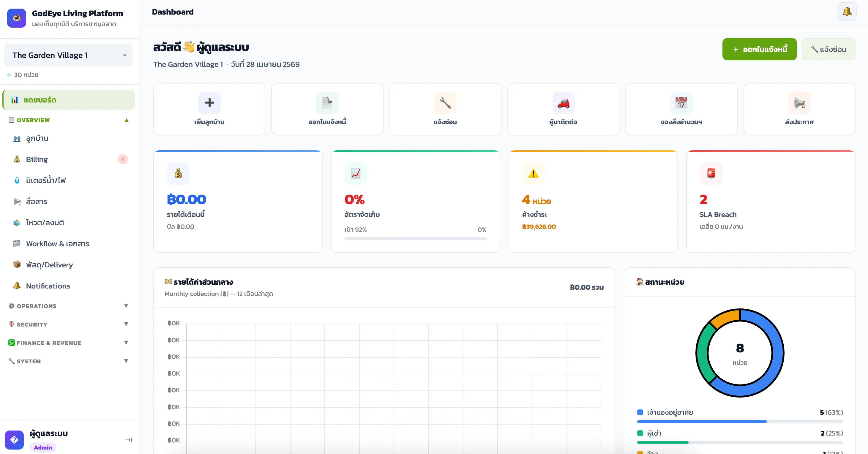Screen dimensions: 868x454
Task: Click the 4 หน่วย overdue count
Action: click(536, 200)
